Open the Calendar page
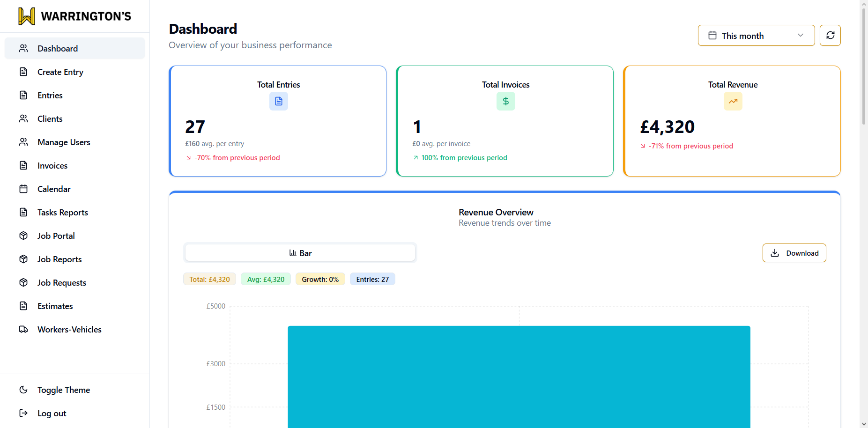 74,189
